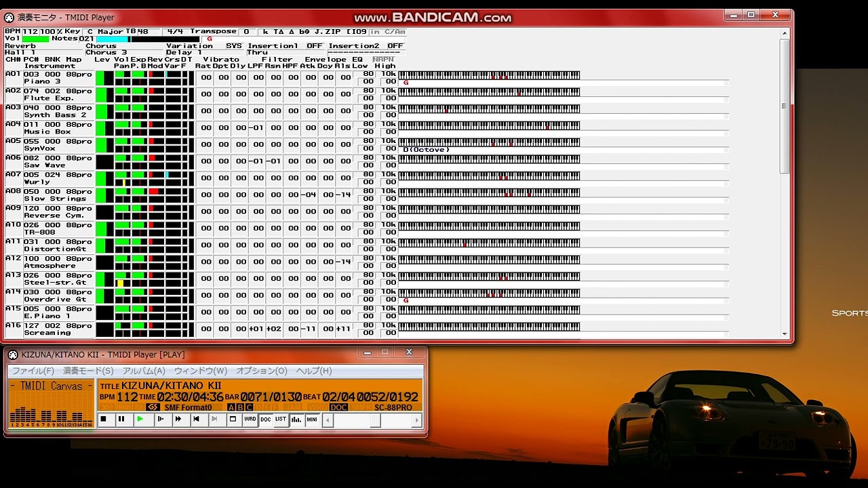Click the TMIDI Canvas level display

[x=52, y=405]
